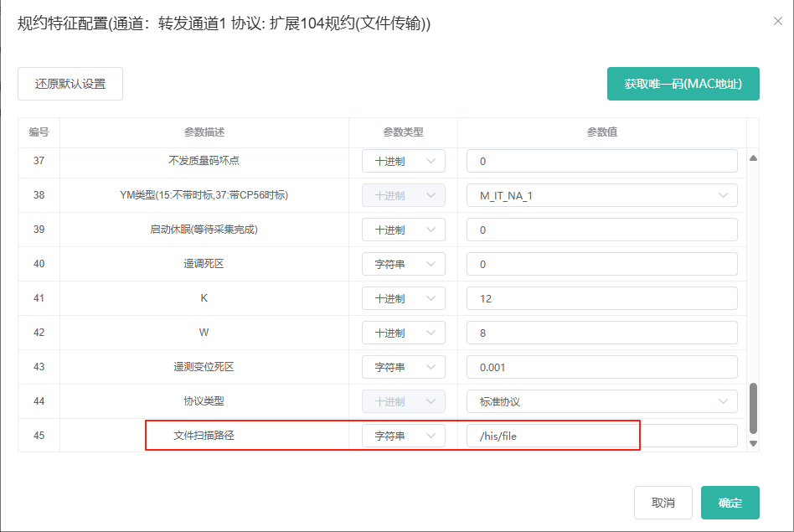The height and width of the screenshot is (532, 794).
Task: Open the type dropdown for parameter K
Action: click(x=404, y=298)
